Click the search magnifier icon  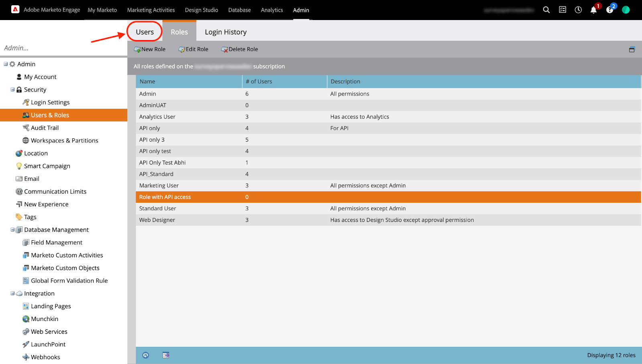click(x=546, y=10)
